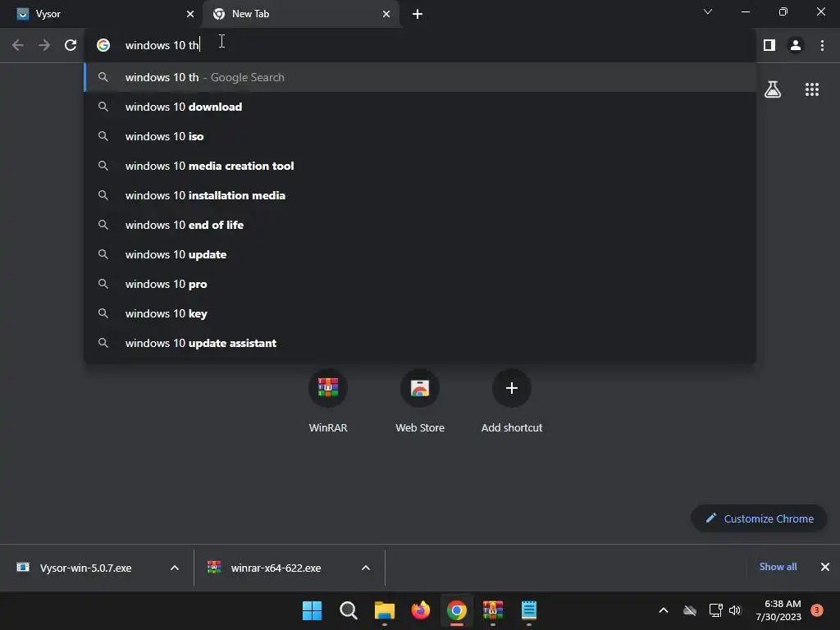This screenshot has width=840, height=630.
Task: Select the New Tab tab
Action: coord(300,14)
